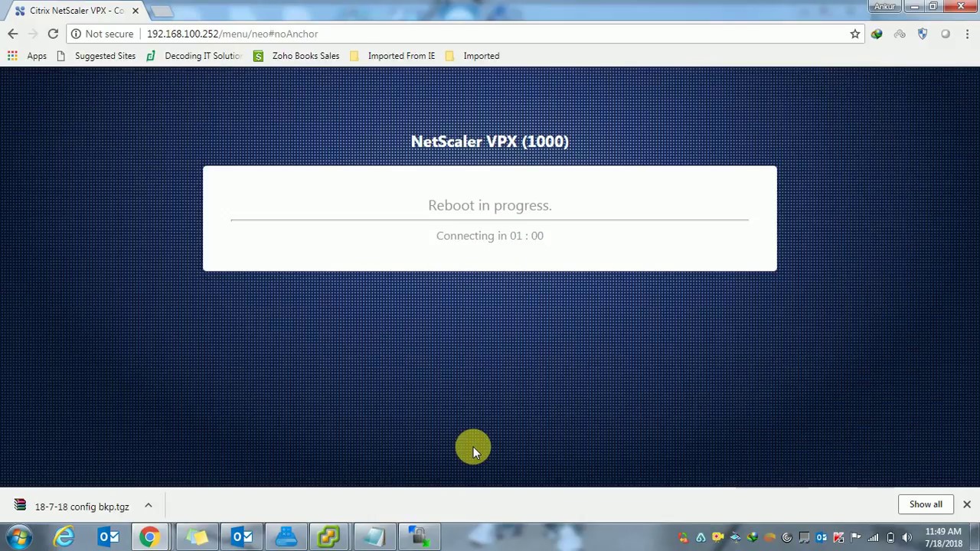This screenshot has width=980, height=551.
Task: Open the running Outlook window next to Sticky Notes
Action: [x=242, y=537]
